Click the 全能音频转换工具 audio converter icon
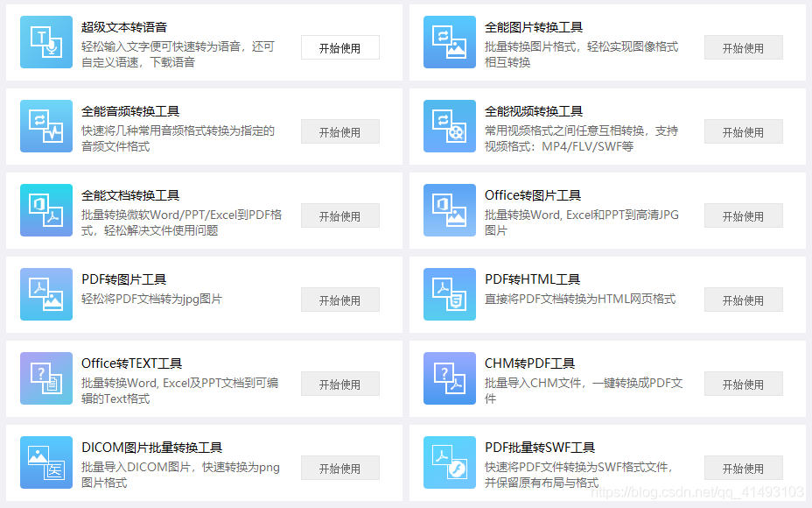The height and width of the screenshot is (508, 812). pos(46,126)
